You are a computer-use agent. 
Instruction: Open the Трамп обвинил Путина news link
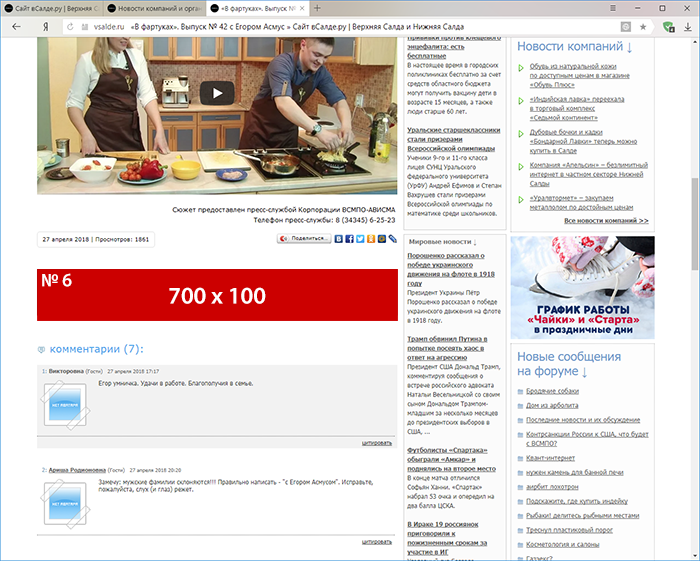coord(447,348)
